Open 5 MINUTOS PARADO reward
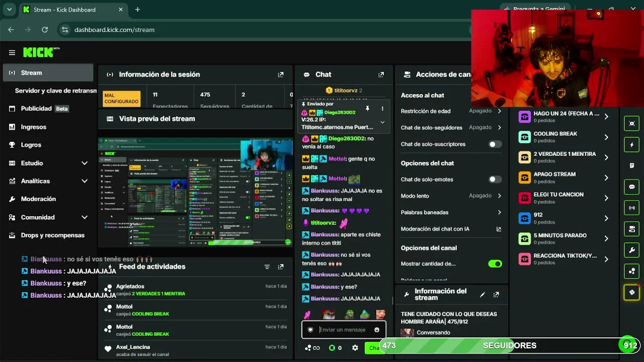The width and height of the screenshot is (644, 362). 564,238
